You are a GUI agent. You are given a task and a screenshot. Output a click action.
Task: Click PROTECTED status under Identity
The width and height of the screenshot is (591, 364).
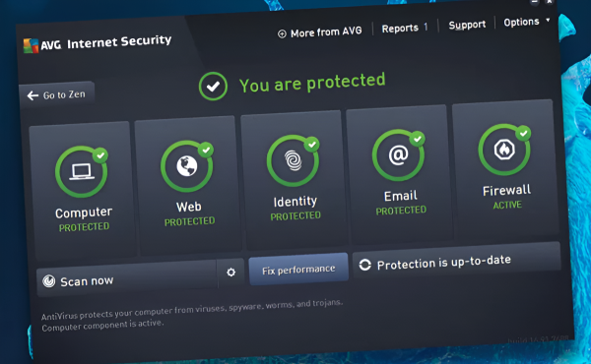(x=295, y=216)
